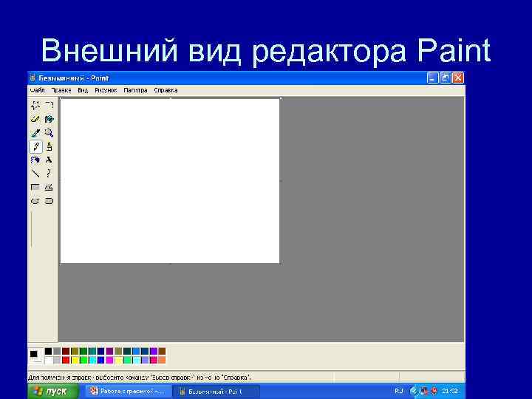Select the Polygon shape tool

(50, 187)
